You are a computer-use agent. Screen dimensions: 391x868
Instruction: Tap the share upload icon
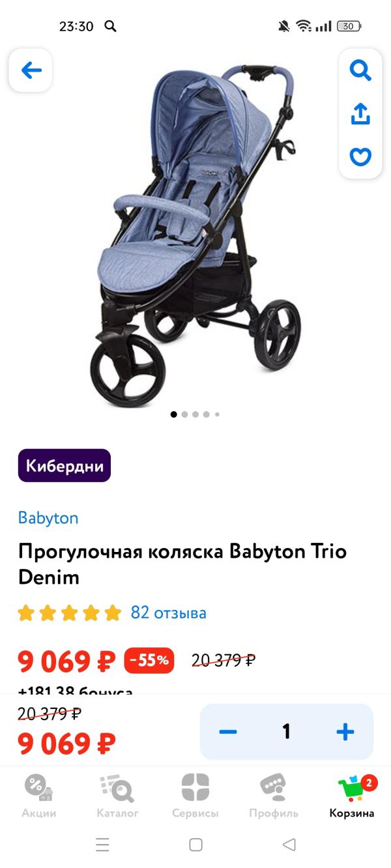click(x=360, y=113)
